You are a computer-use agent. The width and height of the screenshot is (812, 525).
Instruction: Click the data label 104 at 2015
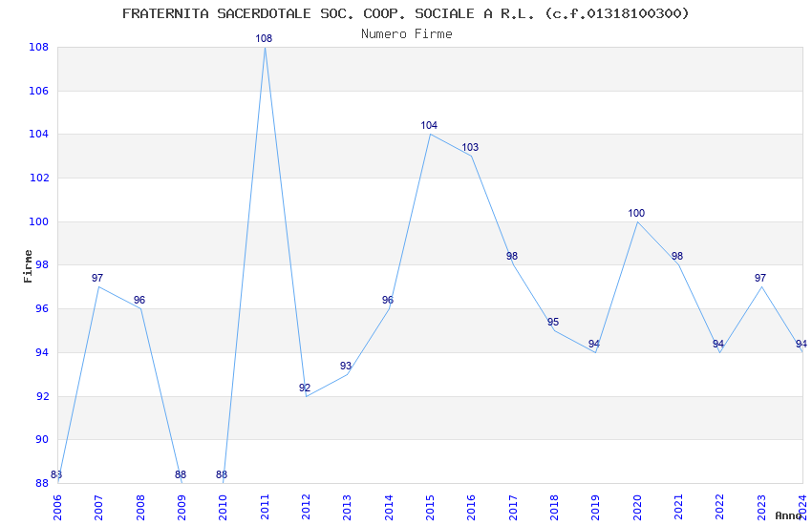(x=429, y=125)
